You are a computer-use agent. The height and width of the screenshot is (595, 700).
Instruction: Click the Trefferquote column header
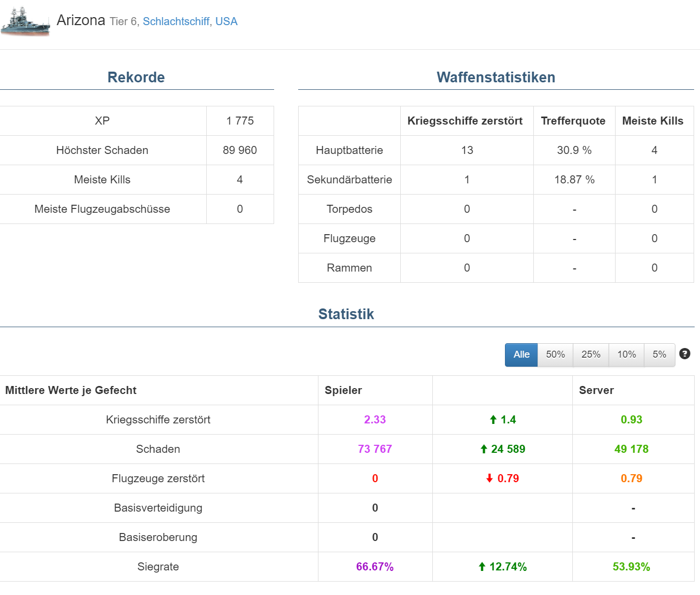pos(573,121)
